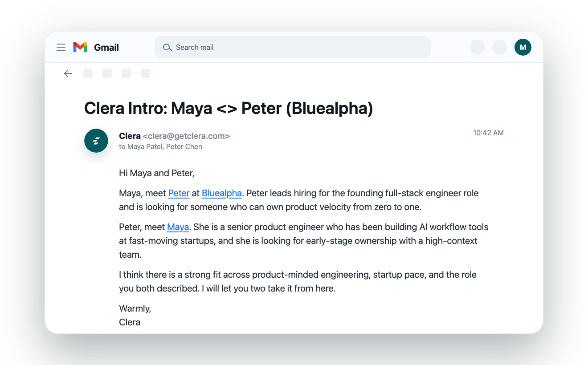Click the Gmail envelope logo
Screen dimensions: 588x365
80,47
